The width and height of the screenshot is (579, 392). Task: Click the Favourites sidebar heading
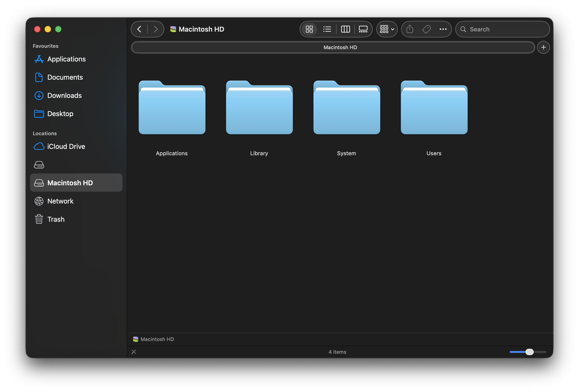[46, 46]
